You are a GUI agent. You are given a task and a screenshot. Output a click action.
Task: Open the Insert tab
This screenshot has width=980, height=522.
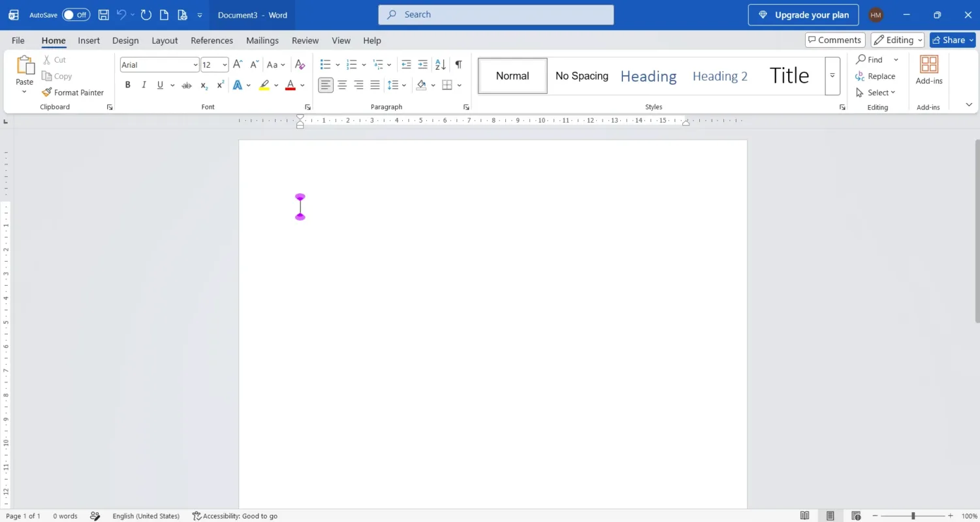pos(89,40)
